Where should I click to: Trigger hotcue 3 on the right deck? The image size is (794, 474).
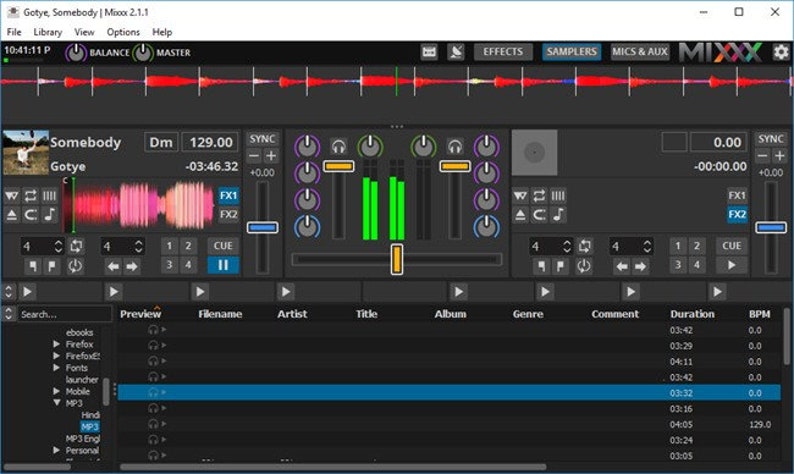point(678,265)
